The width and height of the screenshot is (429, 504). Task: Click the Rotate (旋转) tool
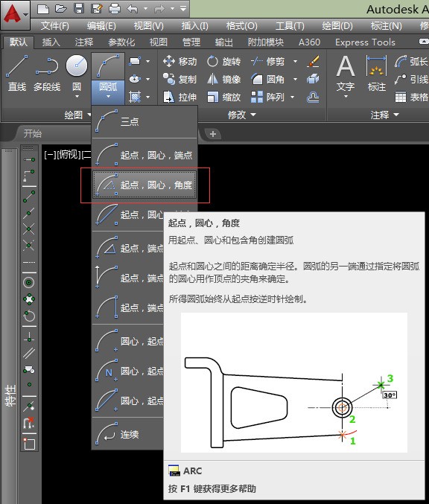tap(223, 61)
